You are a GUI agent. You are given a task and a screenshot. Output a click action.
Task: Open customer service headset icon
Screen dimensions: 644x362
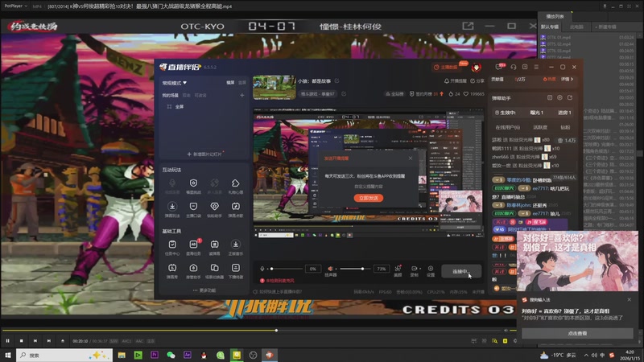pyautogui.click(x=514, y=67)
